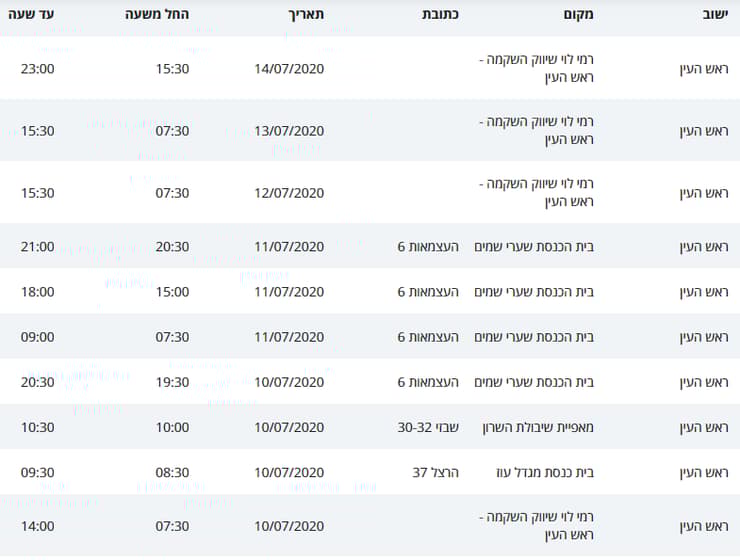Sort by the מקום column header
This screenshot has width=740, height=560.
point(578,14)
